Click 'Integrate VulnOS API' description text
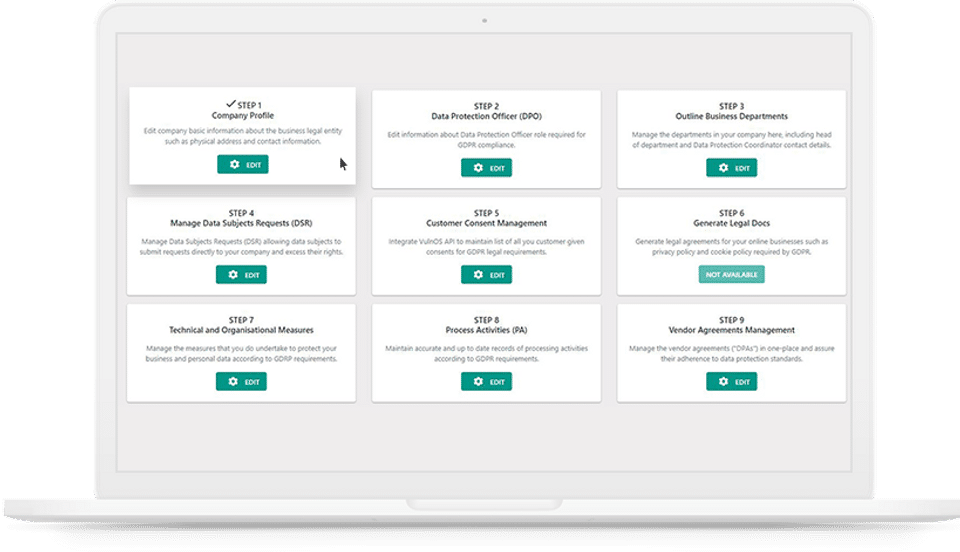Viewport: 960px width, 552px height. coord(486,247)
